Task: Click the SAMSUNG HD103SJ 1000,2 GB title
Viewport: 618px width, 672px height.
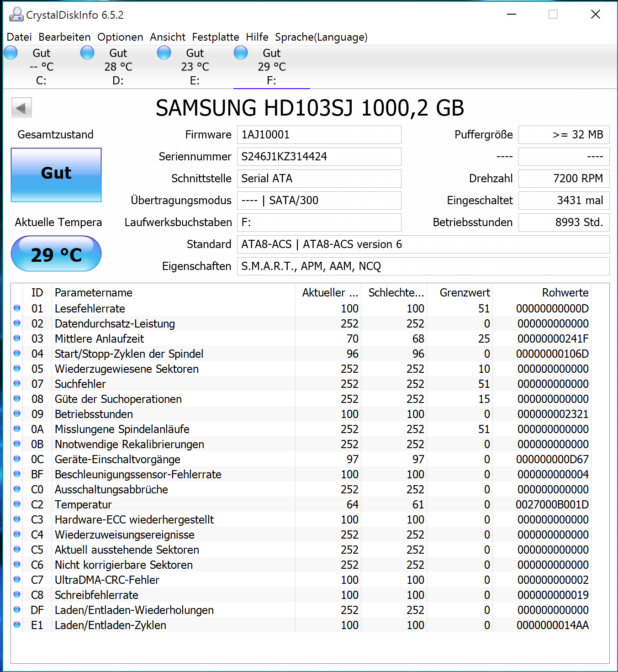Action: [x=310, y=108]
